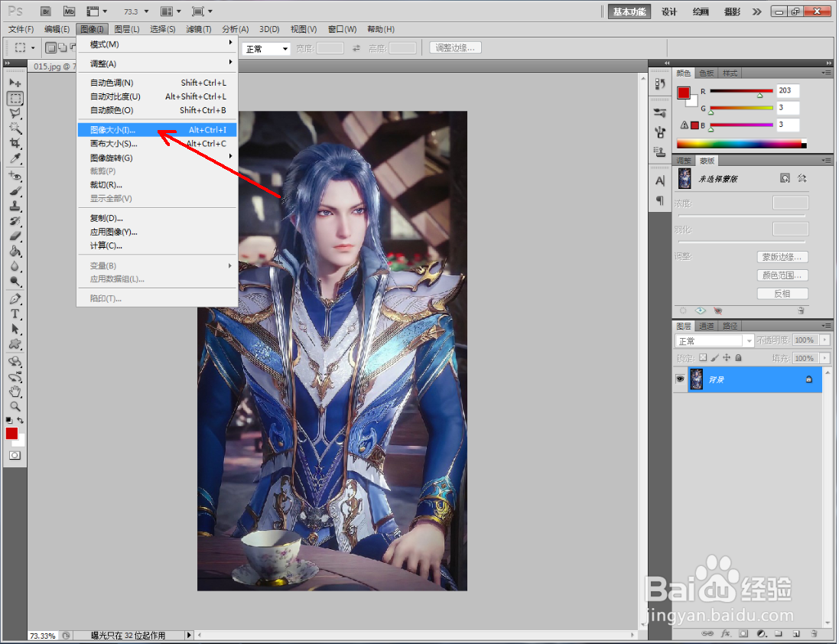Choose New Selection mode in options bar

point(50,48)
